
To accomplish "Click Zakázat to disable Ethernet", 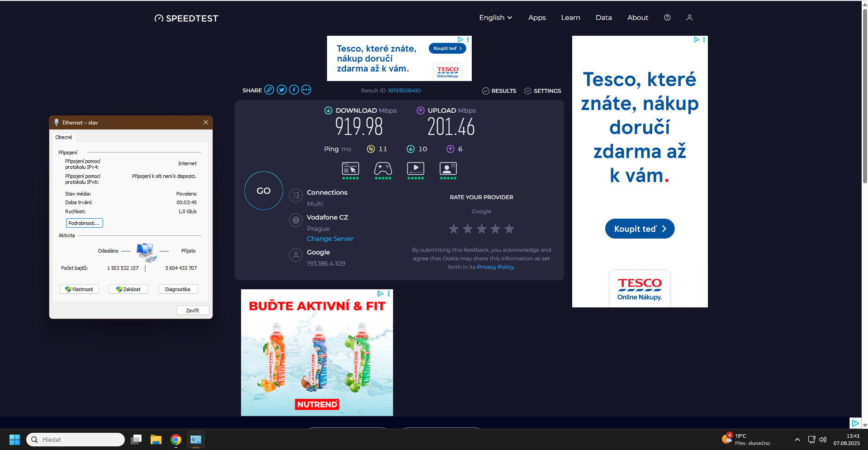I will [128, 289].
